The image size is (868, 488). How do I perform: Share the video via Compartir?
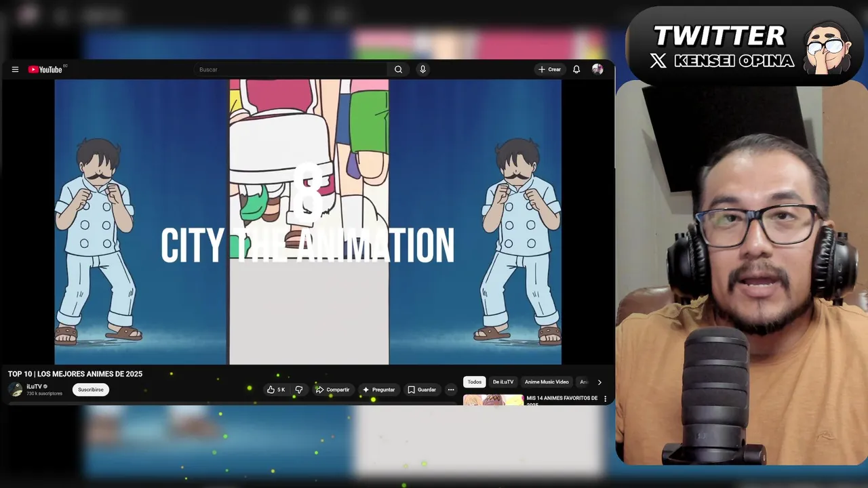332,390
